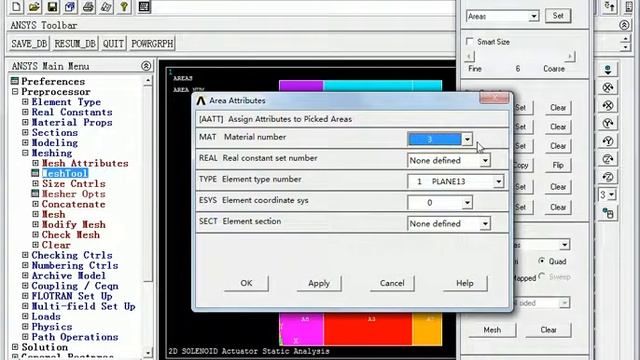Collapse the Meshing tree node
Image resolution: width=640 pixels, height=360 pixels.
[x=25, y=153]
